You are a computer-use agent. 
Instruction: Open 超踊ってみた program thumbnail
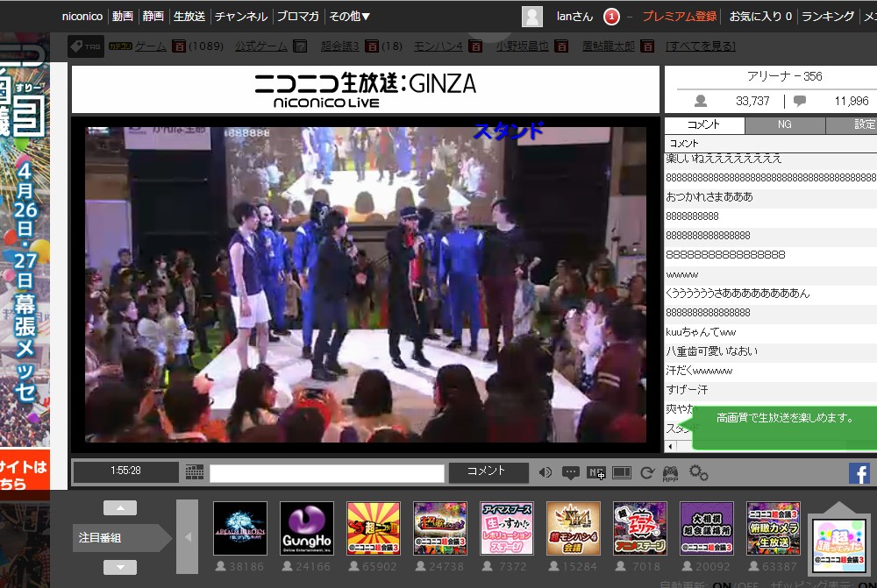(839, 545)
